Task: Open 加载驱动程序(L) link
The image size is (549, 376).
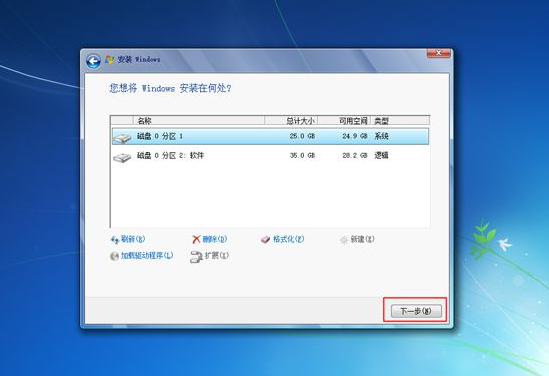Action: click(x=147, y=256)
